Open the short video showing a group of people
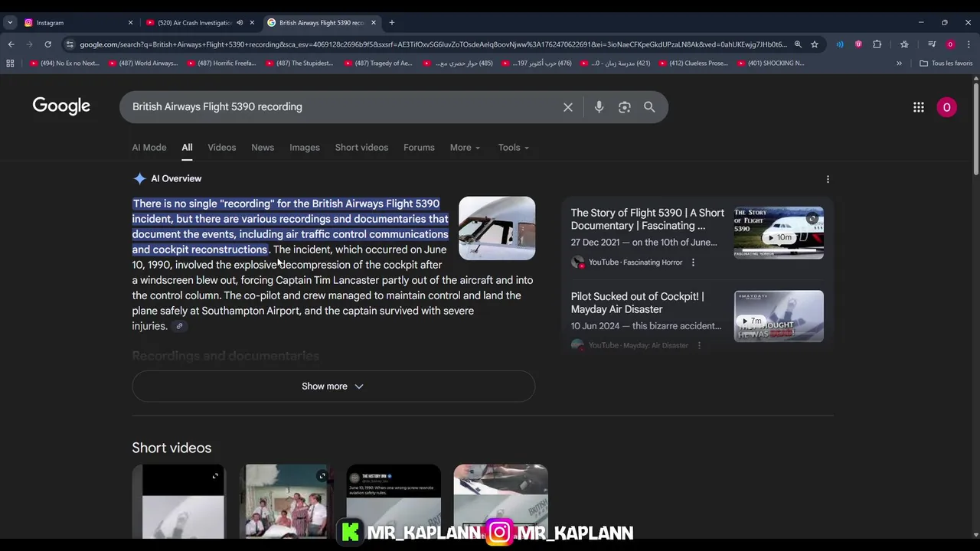This screenshot has height=551, width=980. [x=286, y=501]
